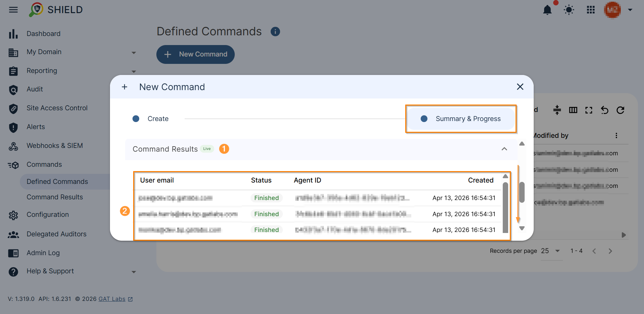Select the manage columns icon
This screenshot has height=314, width=644.
pos(573,110)
